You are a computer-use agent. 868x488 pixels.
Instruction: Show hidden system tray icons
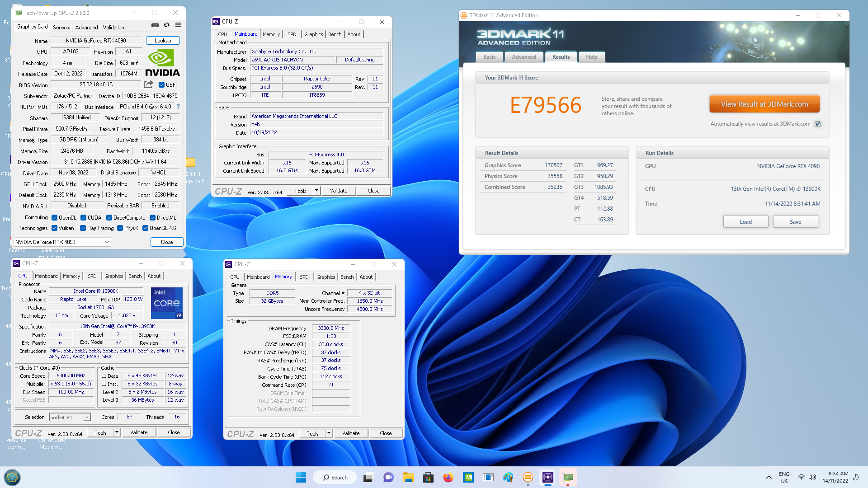[x=769, y=477]
